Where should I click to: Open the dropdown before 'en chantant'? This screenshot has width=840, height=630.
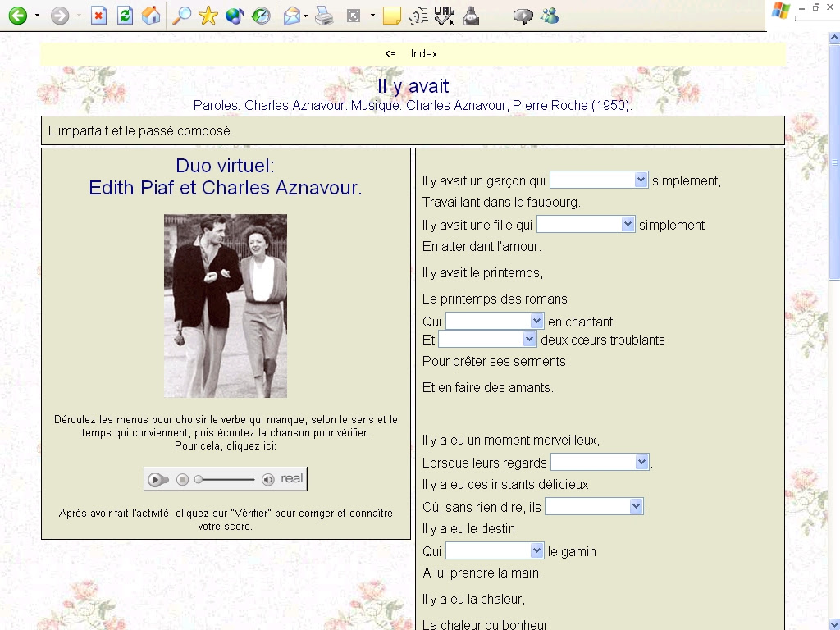coord(495,321)
